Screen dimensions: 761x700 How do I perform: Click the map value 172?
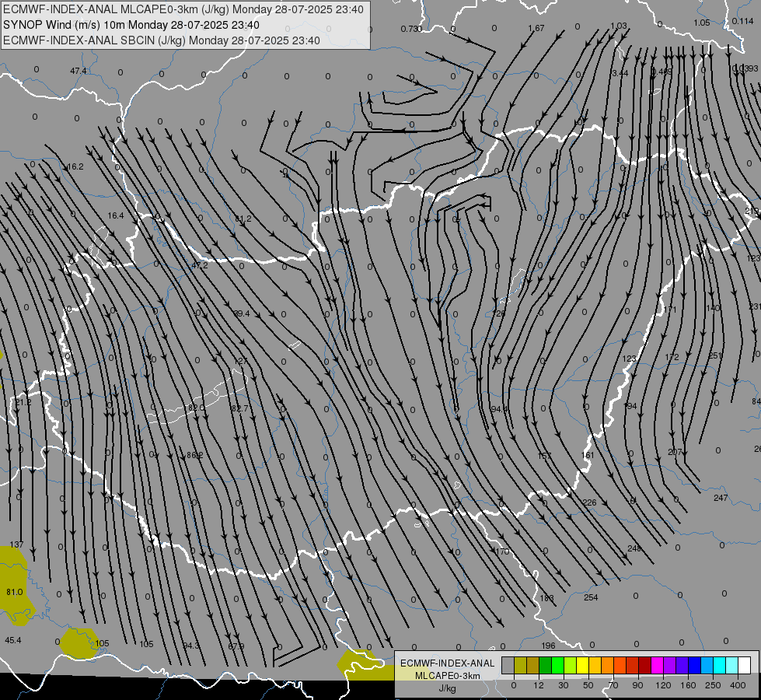coord(672,357)
